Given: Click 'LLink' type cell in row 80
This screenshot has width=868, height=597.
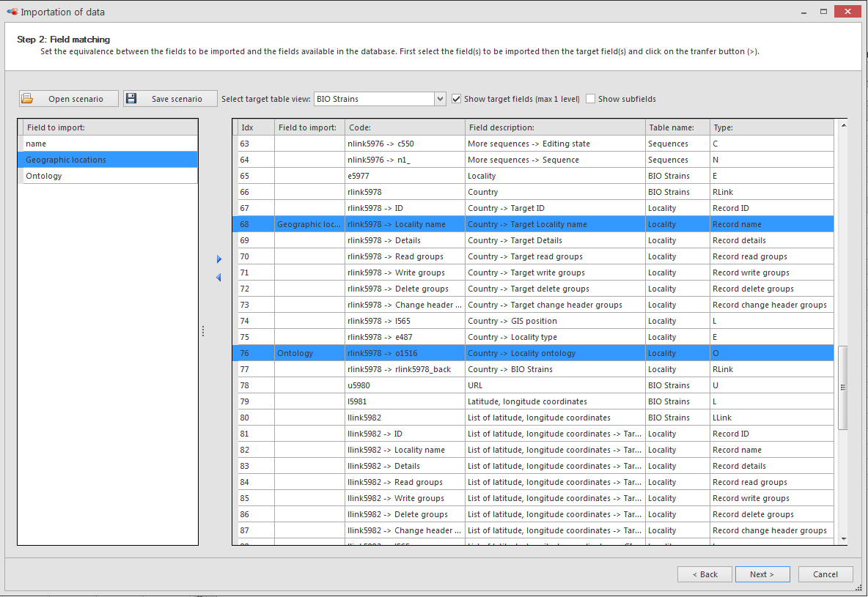Looking at the screenshot, I should (x=772, y=418).
